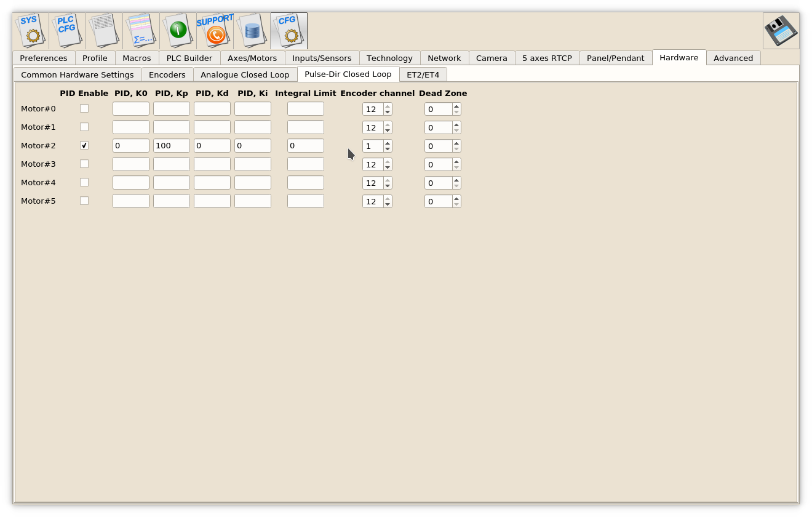Select the ET2/ET4 sub-tab

click(423, 75)
